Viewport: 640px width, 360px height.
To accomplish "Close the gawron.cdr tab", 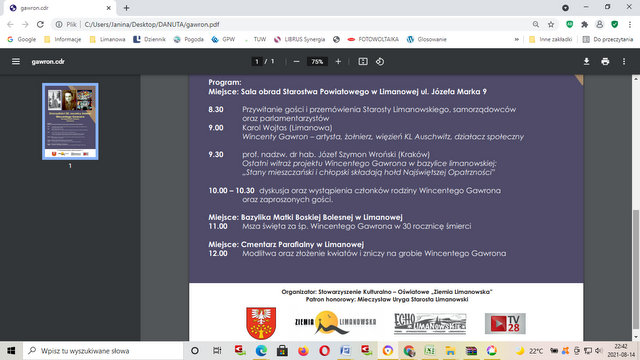I will (x=109, y=8).
